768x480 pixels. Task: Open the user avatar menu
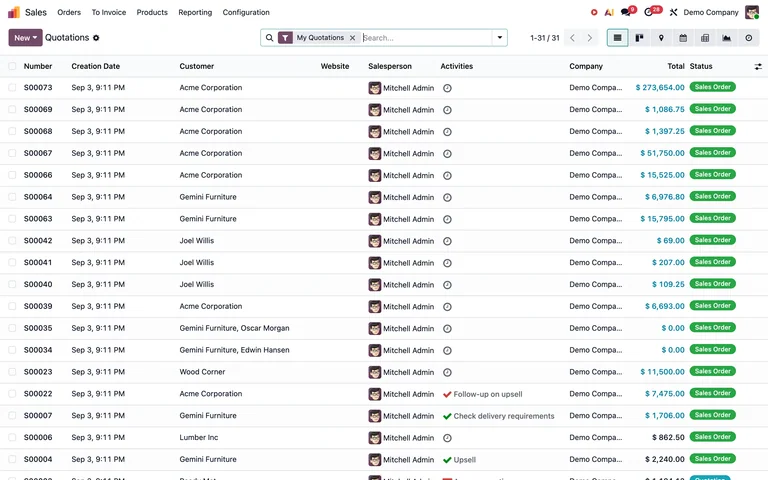[751, 12]
